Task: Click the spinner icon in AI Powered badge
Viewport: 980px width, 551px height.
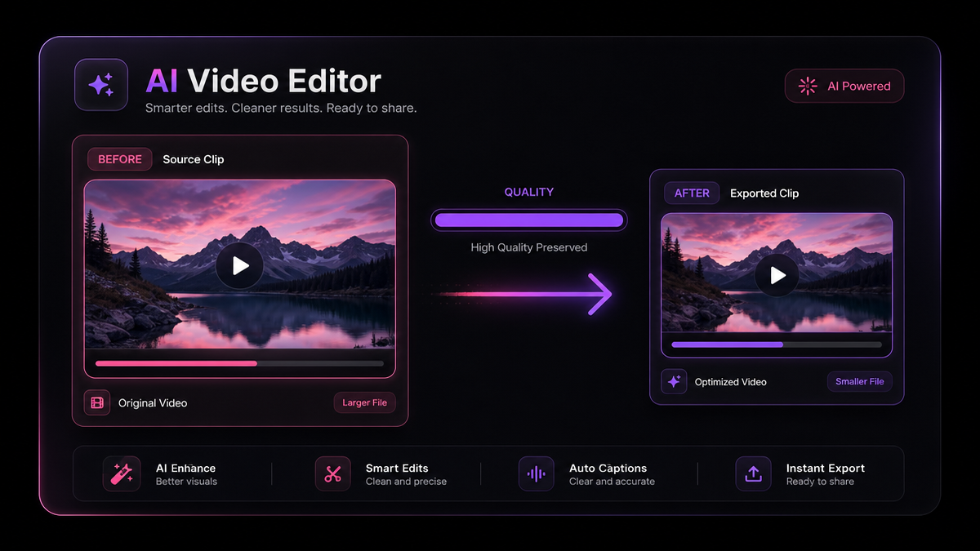Action: tap(808, 86)
